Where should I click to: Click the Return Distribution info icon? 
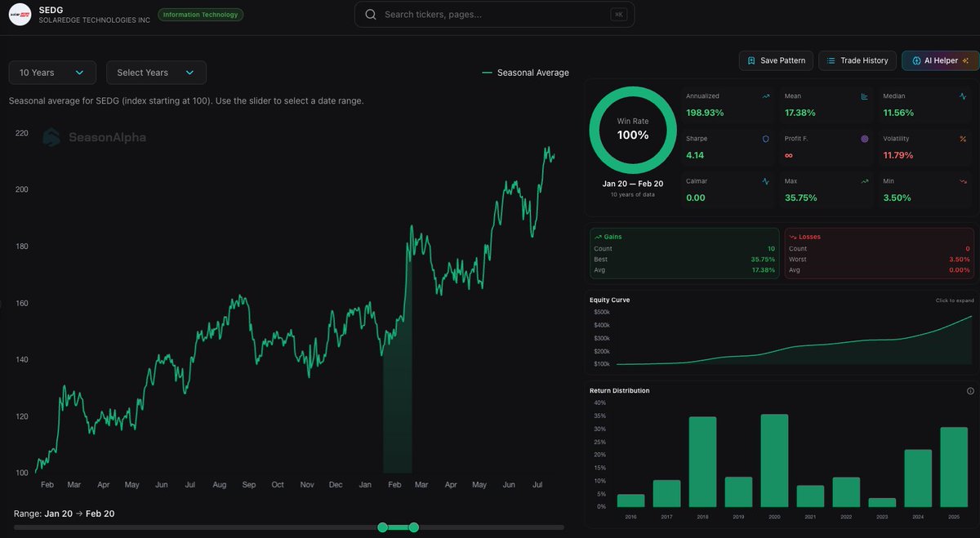click(970, 391)
